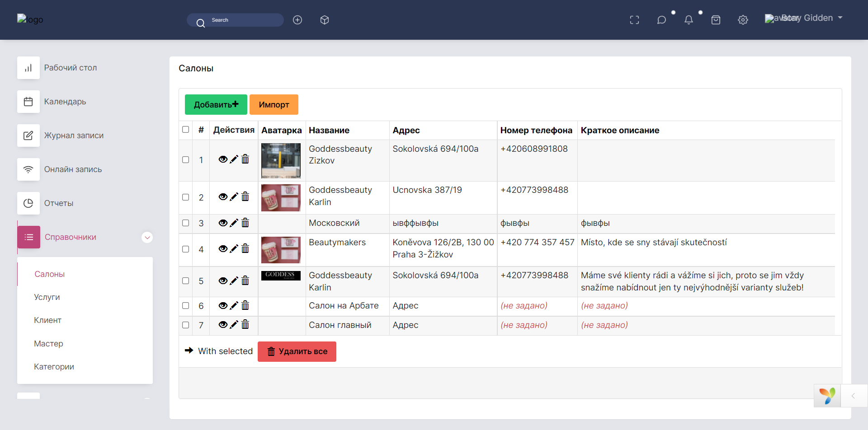The height and width of the screenshot is (430, 868).
Task: View details of salon row 2
Action: (x=223, y=197)
